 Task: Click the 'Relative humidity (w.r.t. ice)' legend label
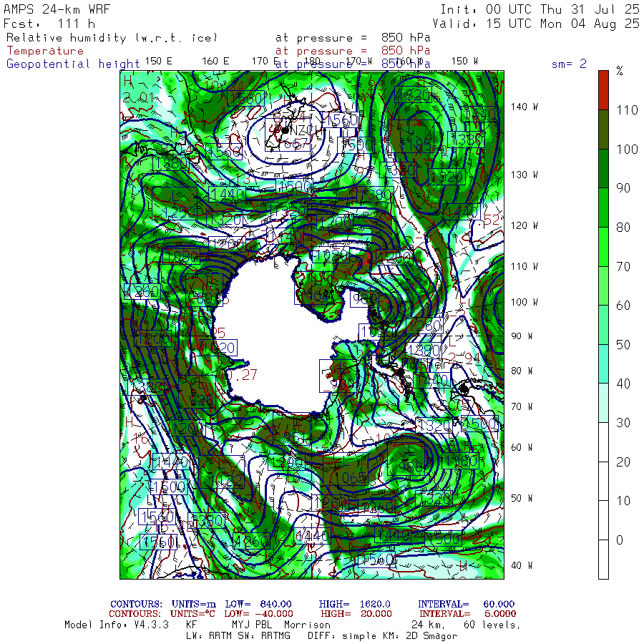pos(112,38)
